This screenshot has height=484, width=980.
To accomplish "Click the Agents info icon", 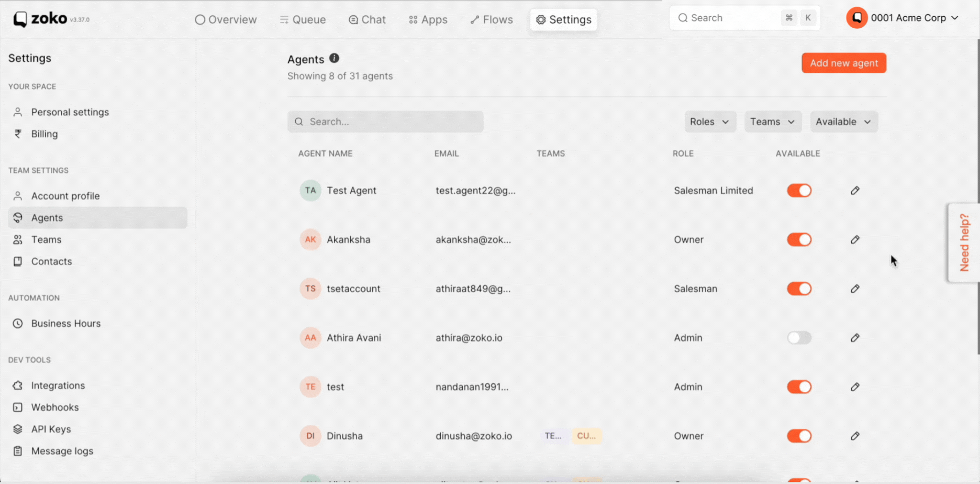I will point(334,58).
